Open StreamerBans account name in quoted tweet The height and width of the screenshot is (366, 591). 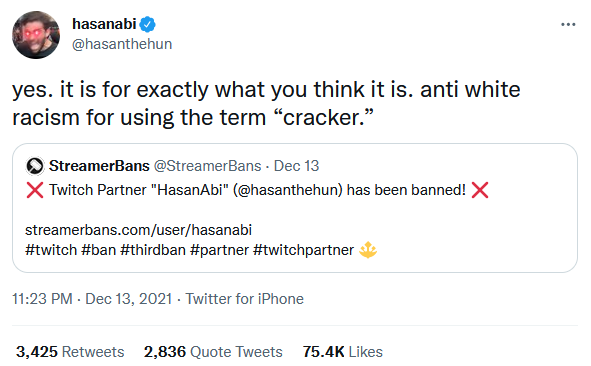(99, 166)
